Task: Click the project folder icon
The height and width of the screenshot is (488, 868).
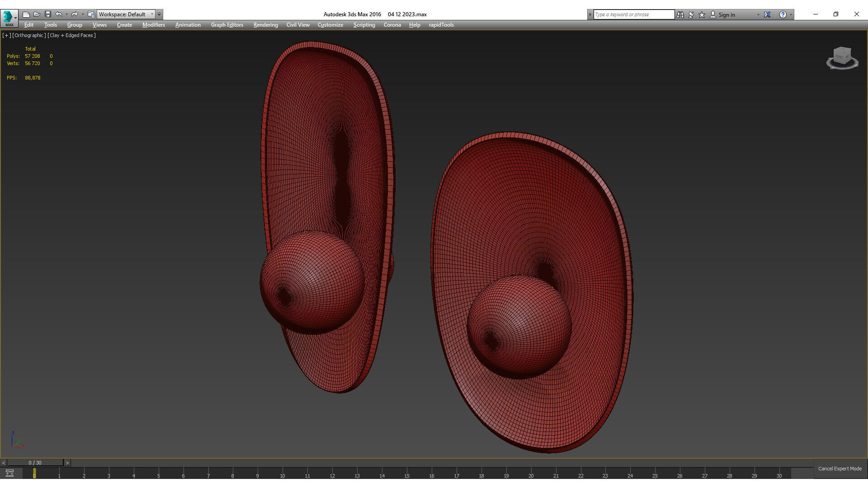Action: click(x=91, y=14)
